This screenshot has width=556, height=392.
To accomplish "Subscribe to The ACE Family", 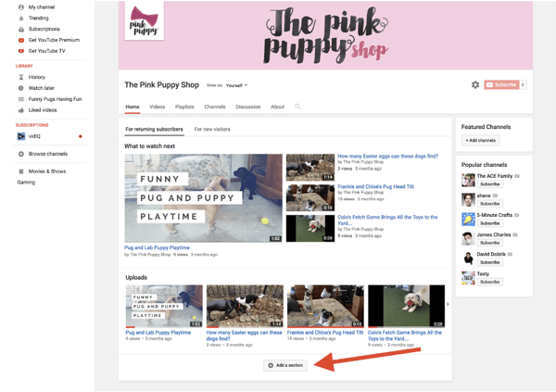I will tap(489, 184).
